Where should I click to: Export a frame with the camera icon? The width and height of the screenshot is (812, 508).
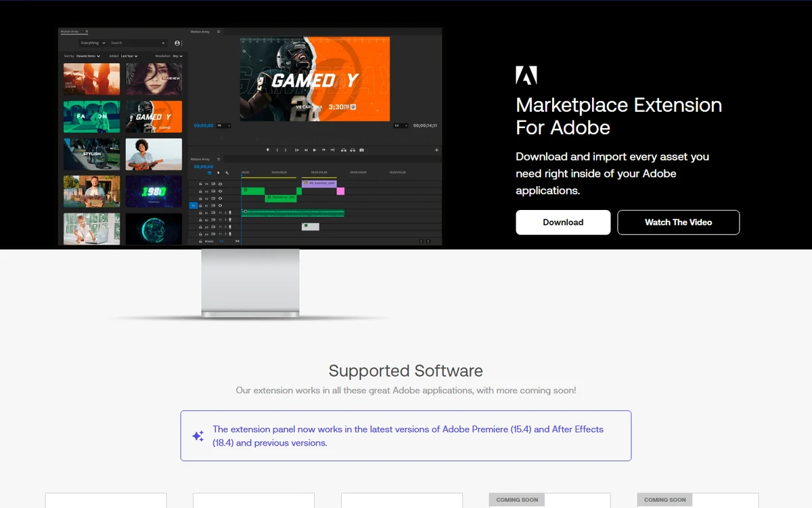coord(361,150)
